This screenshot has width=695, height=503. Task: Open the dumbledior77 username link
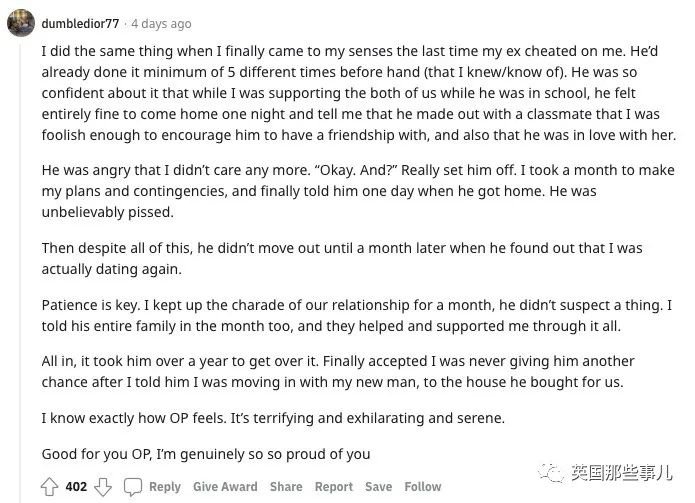(80, 23)
